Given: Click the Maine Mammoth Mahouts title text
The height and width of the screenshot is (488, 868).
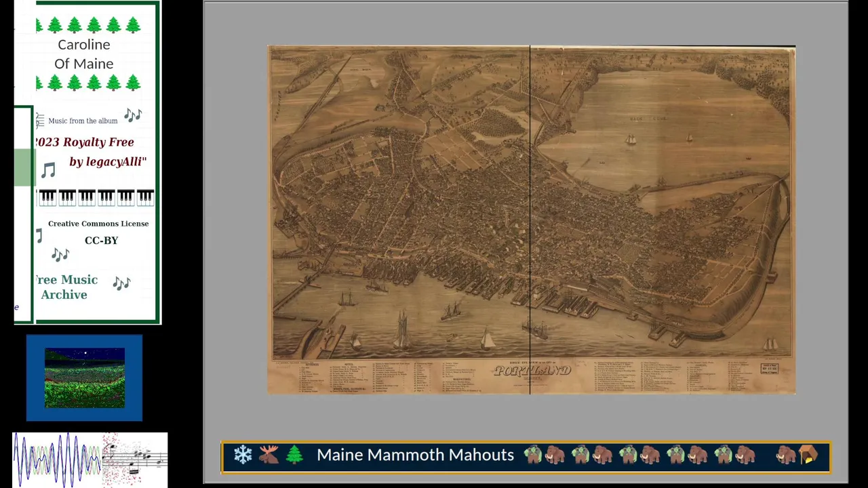Looking at the screenshot, I should pos(415,455).
